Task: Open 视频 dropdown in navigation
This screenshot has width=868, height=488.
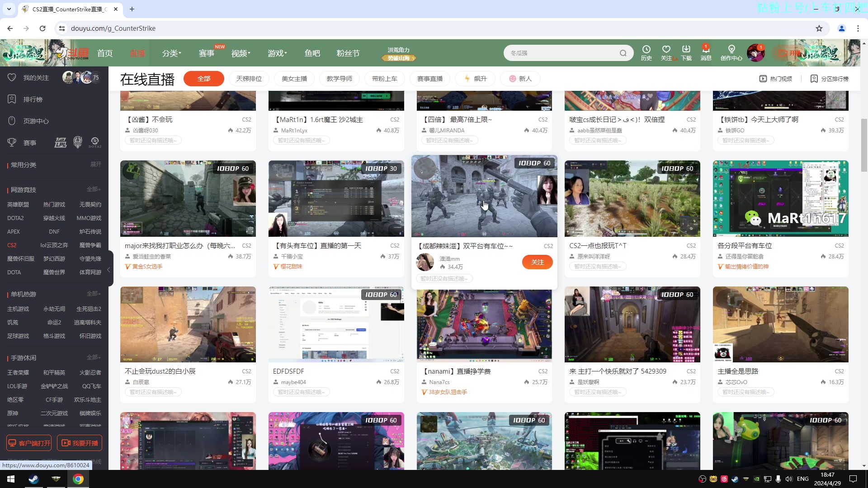Action: tap(241, 53)
